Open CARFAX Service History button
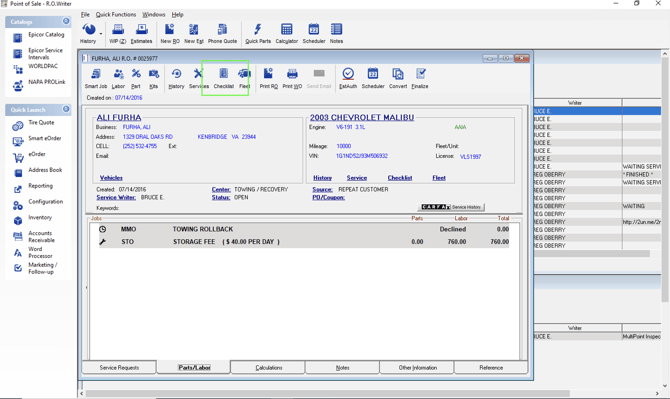The width and height of the screenshot is (670, 399). click(451, 207)
